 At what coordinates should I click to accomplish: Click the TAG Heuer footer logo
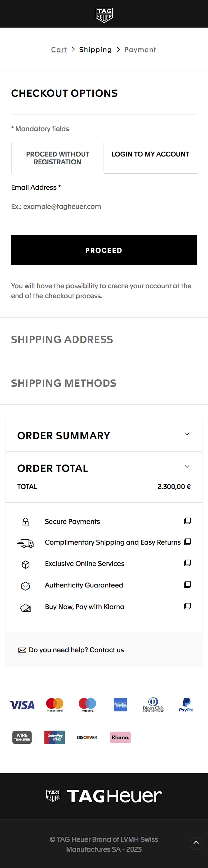104,796
